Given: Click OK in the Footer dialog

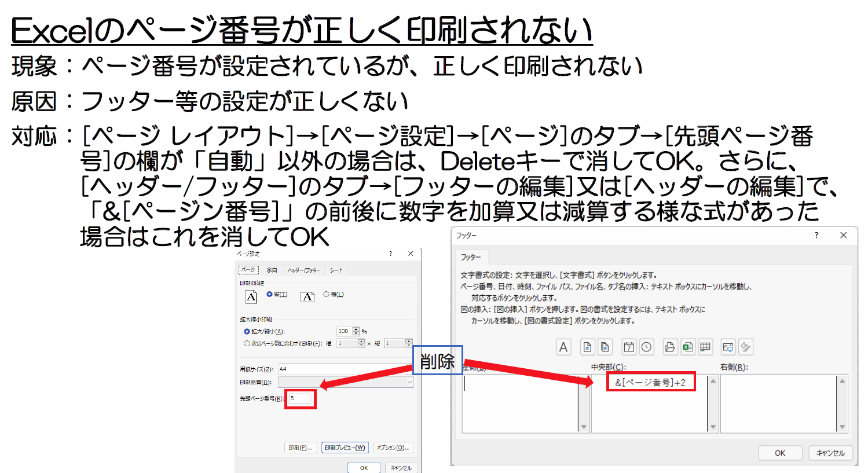Looking at the screenshot, I should [x=780, y=453].
